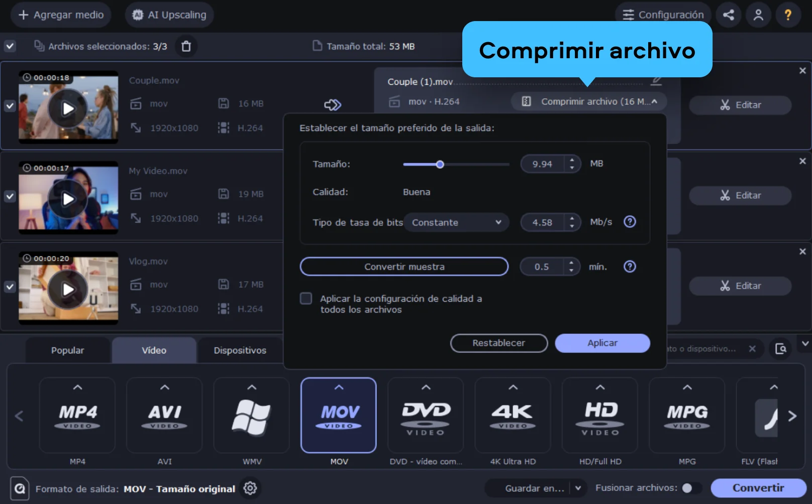This screenshot has width=812, height=504.
Task: Select MP4 video format icon
Action: [77, 416]
